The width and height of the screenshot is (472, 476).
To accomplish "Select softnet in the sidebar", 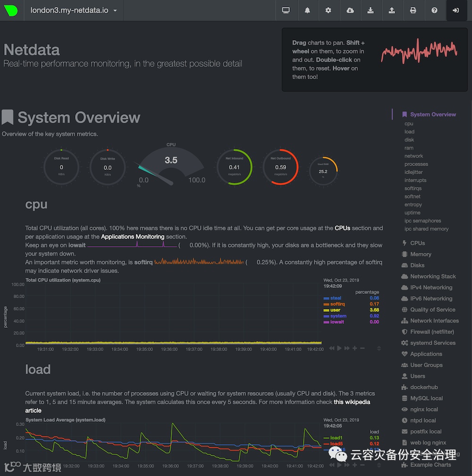I will pos(413,196).
